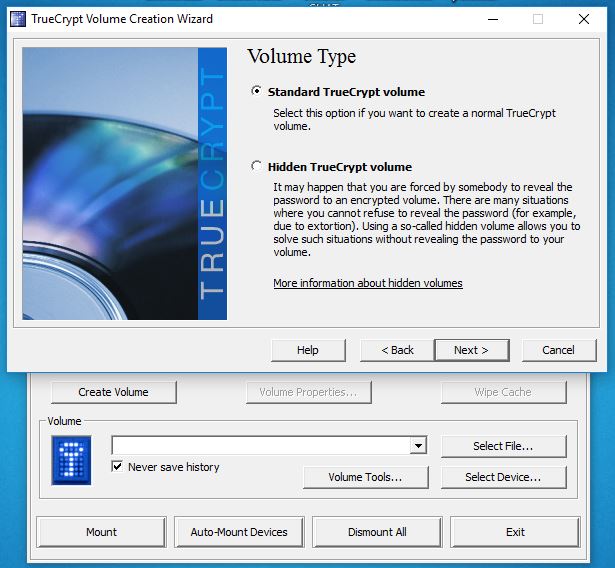615x568 pixels.
Task: Exit TrueCrypt with the Exit button
Action: tap(515, 532)
